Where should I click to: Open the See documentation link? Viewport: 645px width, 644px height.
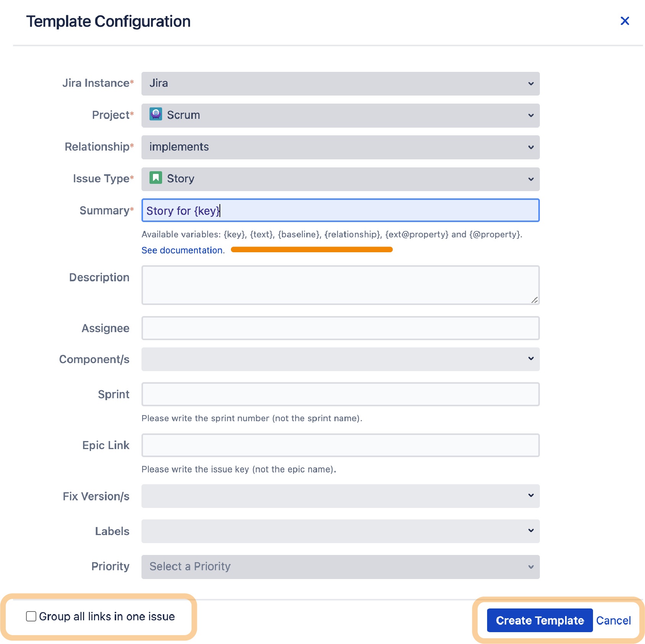click(183, 250)
